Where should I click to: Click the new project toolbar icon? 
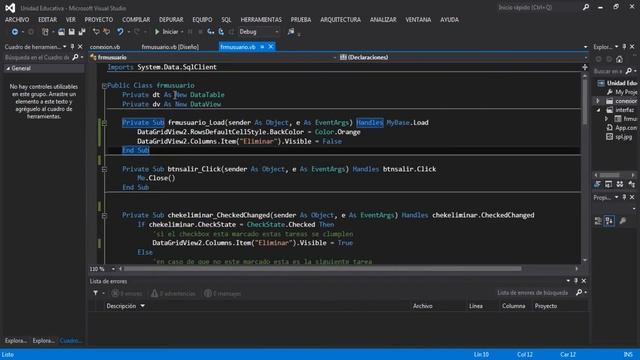point(45,31)
